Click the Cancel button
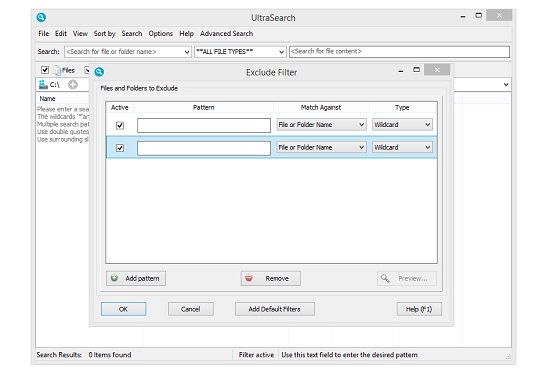Viewport: 550px width, 381px height. pos(190,309)
